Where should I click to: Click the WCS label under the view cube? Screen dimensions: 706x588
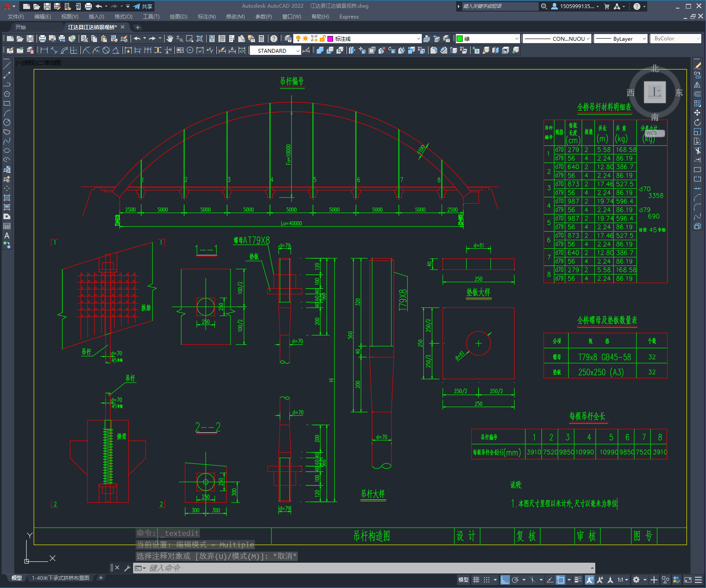click(x=654, y=133)
